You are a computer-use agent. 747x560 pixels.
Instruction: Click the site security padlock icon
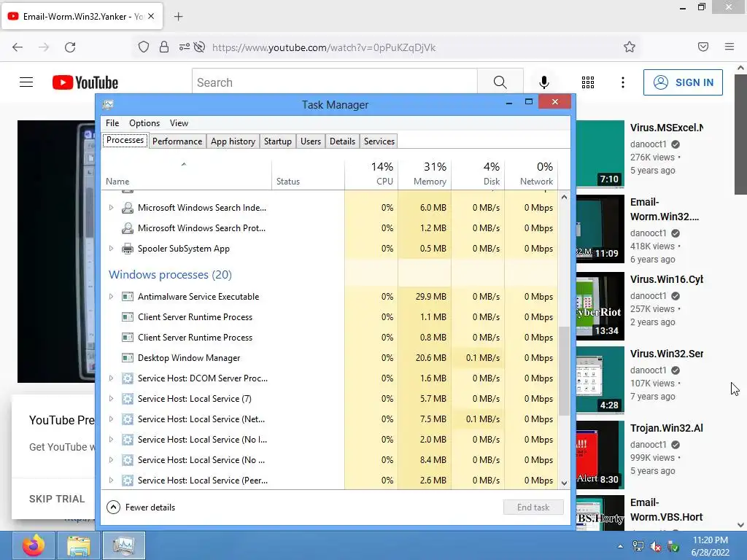(164, 47)
